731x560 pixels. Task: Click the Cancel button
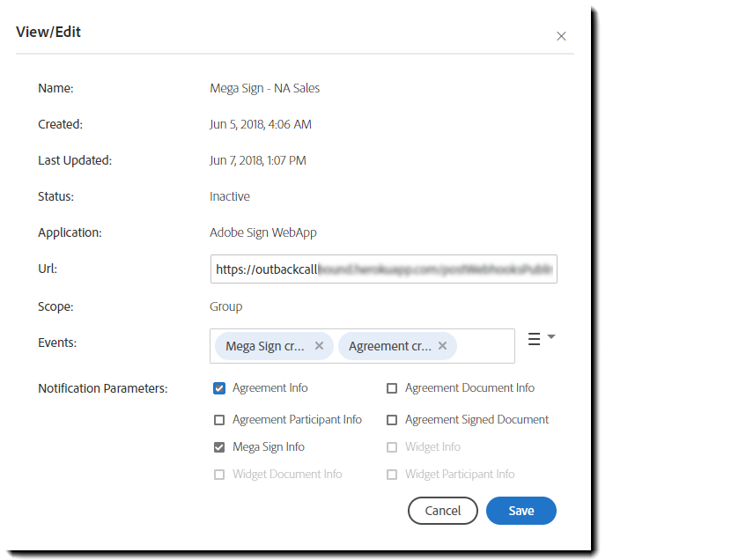click(x=443, y=511)
